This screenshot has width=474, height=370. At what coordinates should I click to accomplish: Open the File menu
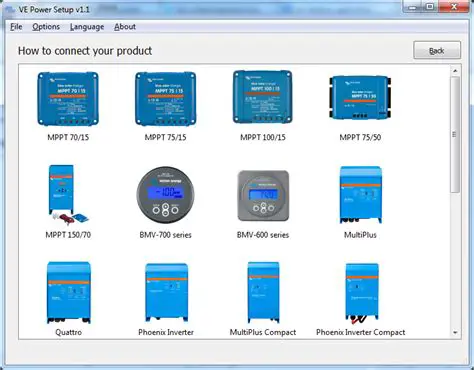point(16,27)
